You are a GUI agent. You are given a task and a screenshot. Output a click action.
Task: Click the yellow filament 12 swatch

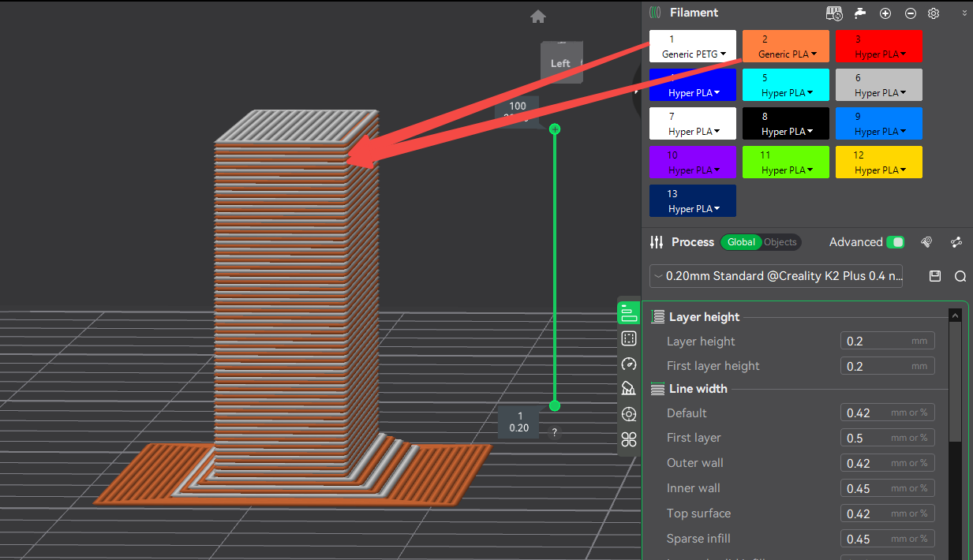[879, 162]
